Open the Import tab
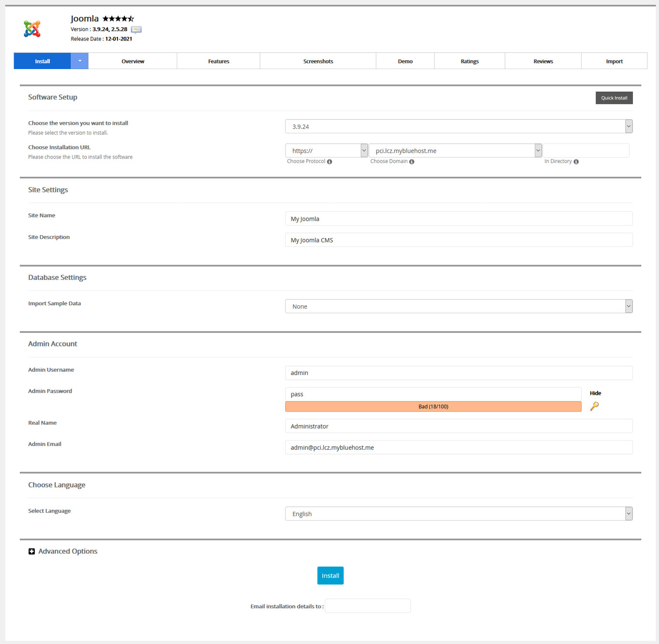659x644 pixels. (x=615, y=61)
